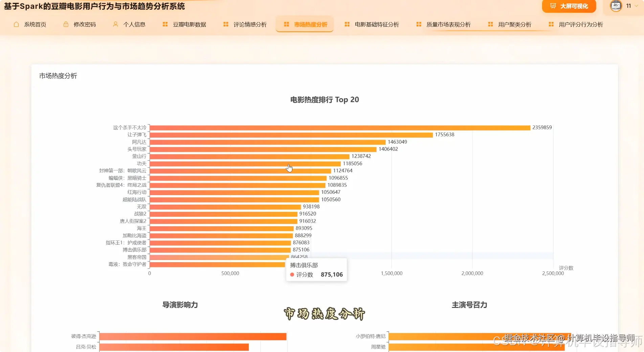The height and width of the screenshot is (352, 644).
Task: Open the 修改密码 menu item
Action: click(80, 24)
